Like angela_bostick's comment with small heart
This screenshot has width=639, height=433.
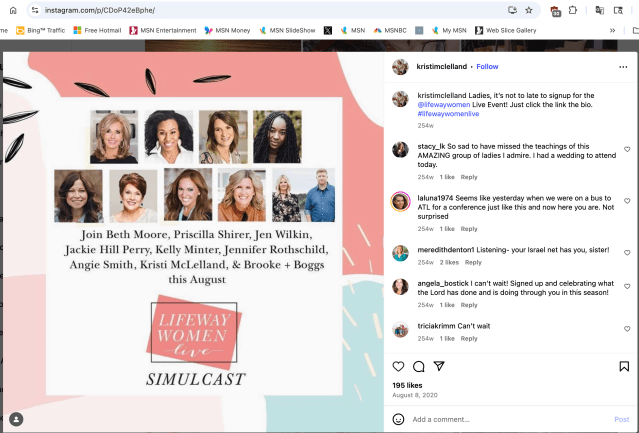click(627, 286)
